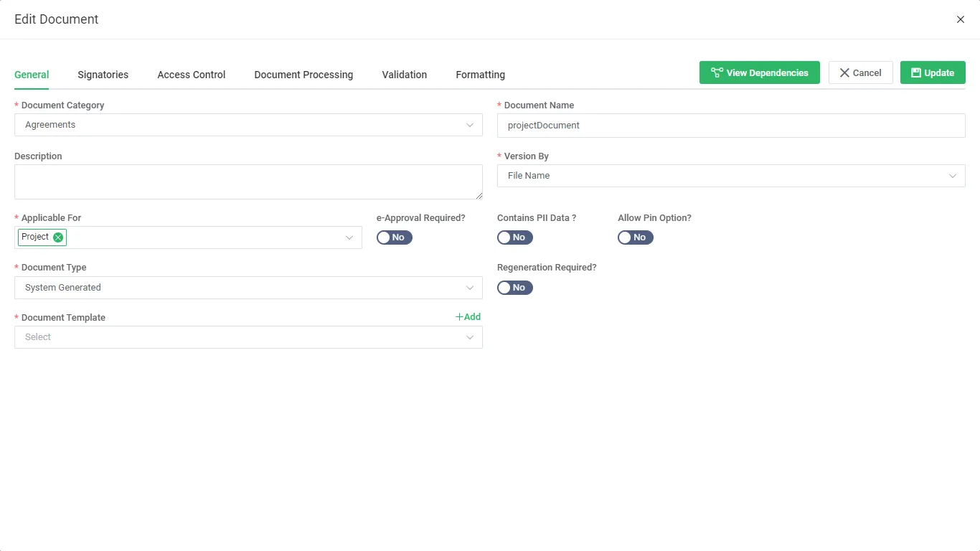The image size is (980, 551).
Task: Click the View Dependencies button
Action: [759, 72]
